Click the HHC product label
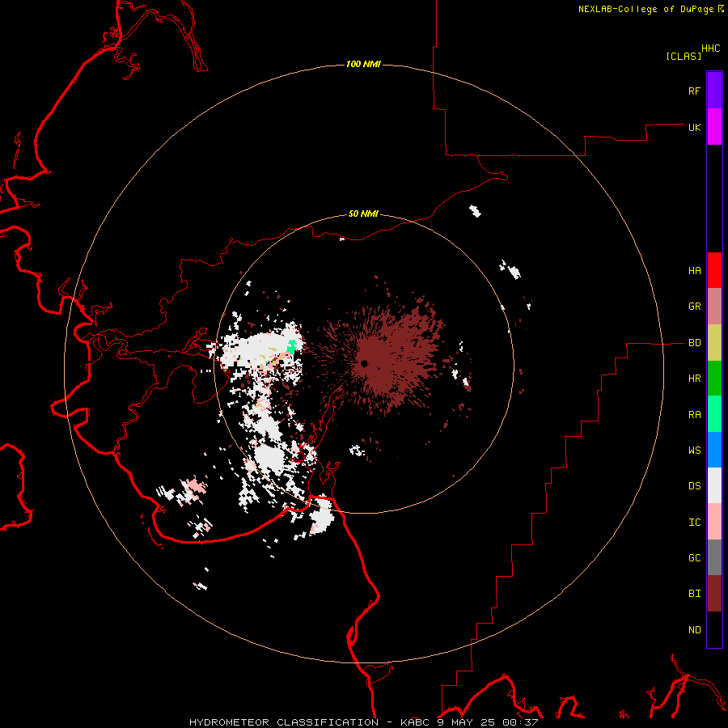The width and height of the screenshot is (728, 728). (x=711, y=49)
